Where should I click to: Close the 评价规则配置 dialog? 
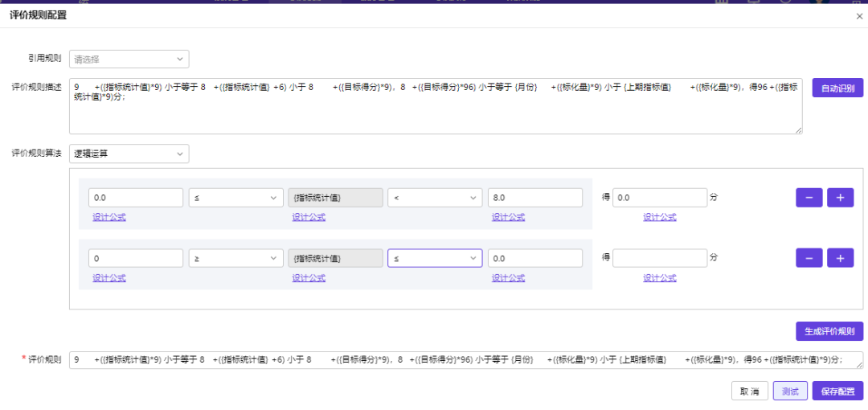(x=859, y=15)
